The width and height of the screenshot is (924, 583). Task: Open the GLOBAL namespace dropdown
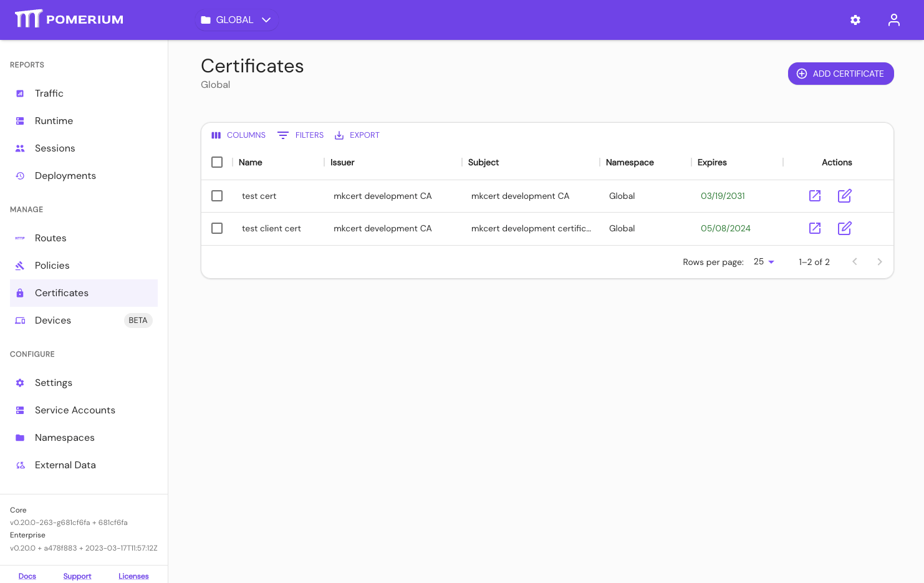pos(236,19)
